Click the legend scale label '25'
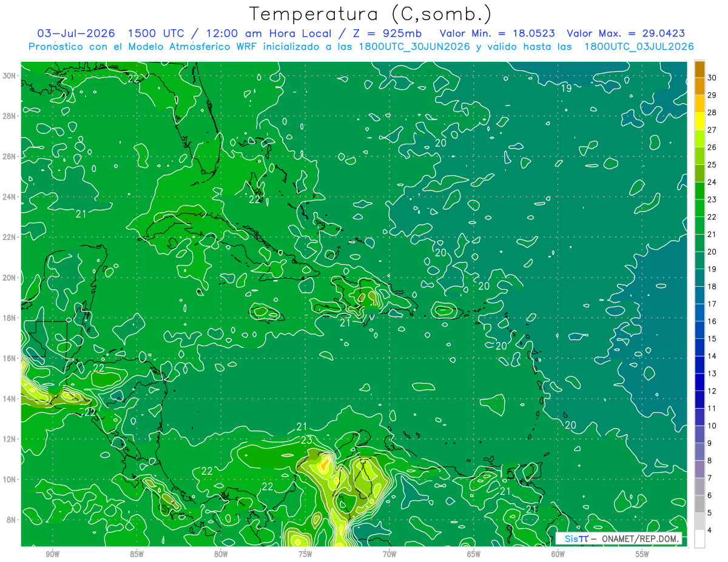This screenshot has width=728, height=562. [x=712, y=164]
